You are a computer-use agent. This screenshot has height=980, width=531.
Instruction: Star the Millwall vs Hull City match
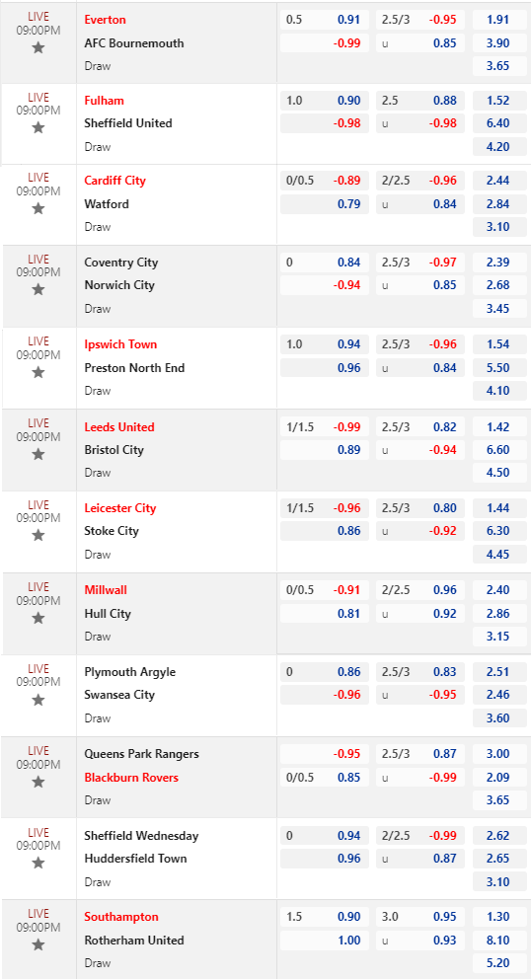click(x=38, y=618)
